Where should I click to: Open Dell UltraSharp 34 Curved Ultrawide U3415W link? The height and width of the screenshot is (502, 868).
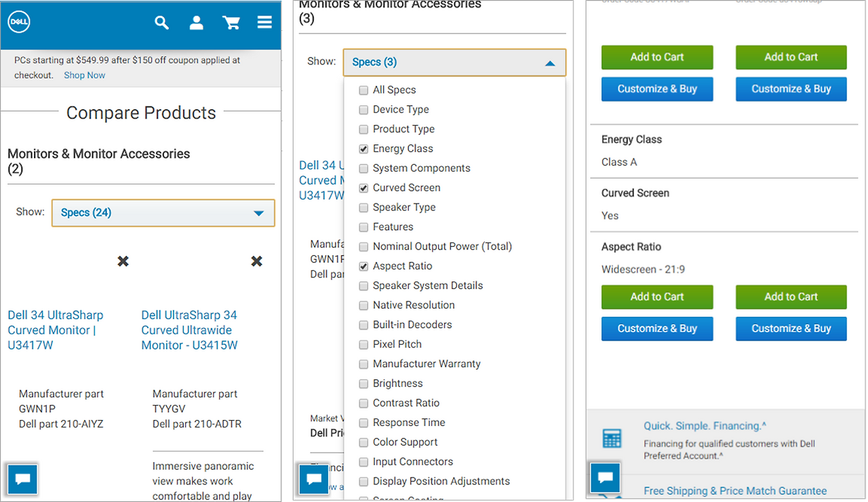pyautogui.click(x=189, y=330)
